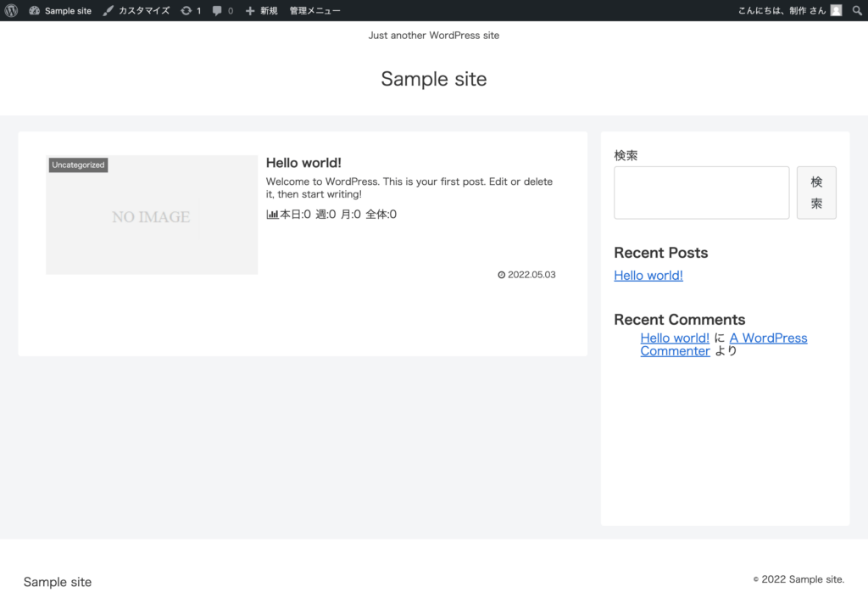Click the tagline Just another WordPress site
The width and height of the screenshot is (868, 598).
pyautogui.click(x=434, y=36)
